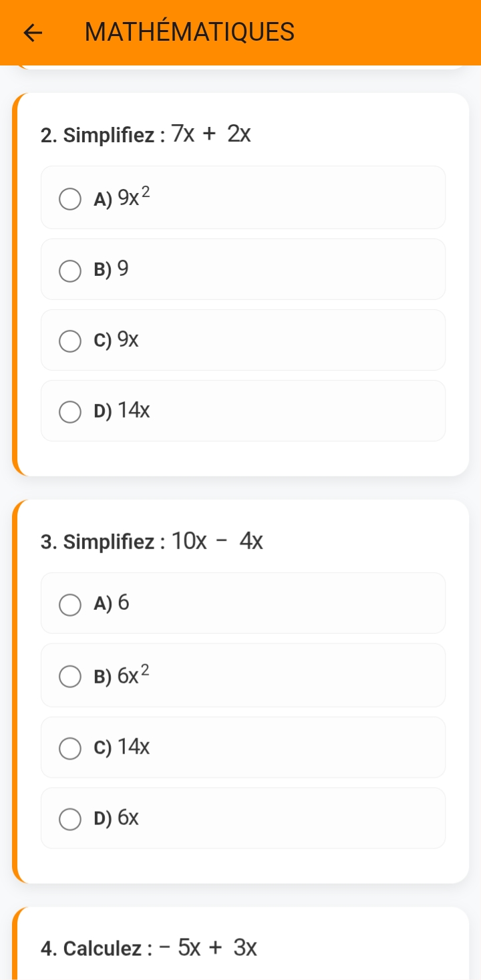
Task: Tap the B) 9 answer card
Action: (243, 269)
